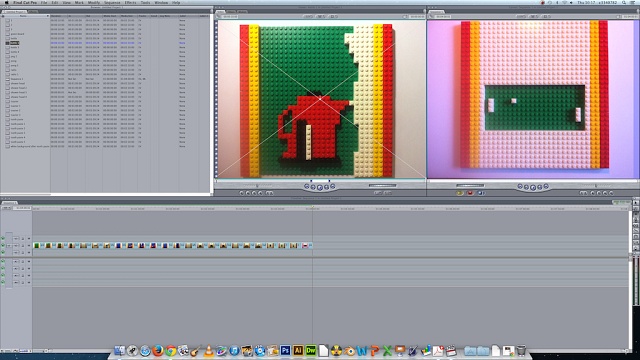This screenshot has height=360, width=640.
Task: Open the Trash in the dock
Action: pyautogui.click(x=520, y=351)
